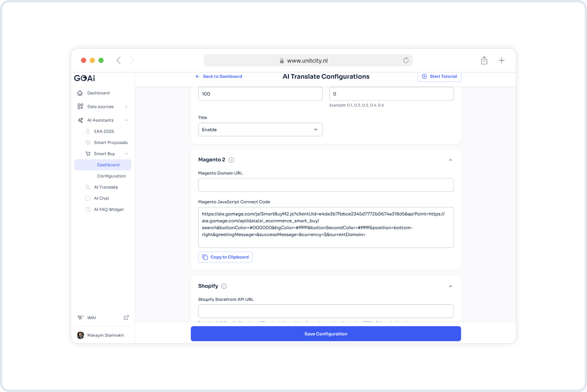Click the Smart Proposals icon

tap(88, 143)
